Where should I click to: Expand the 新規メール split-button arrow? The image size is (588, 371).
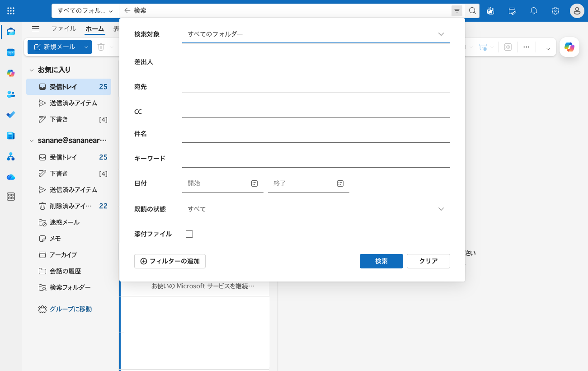click(x=86, y=47)
